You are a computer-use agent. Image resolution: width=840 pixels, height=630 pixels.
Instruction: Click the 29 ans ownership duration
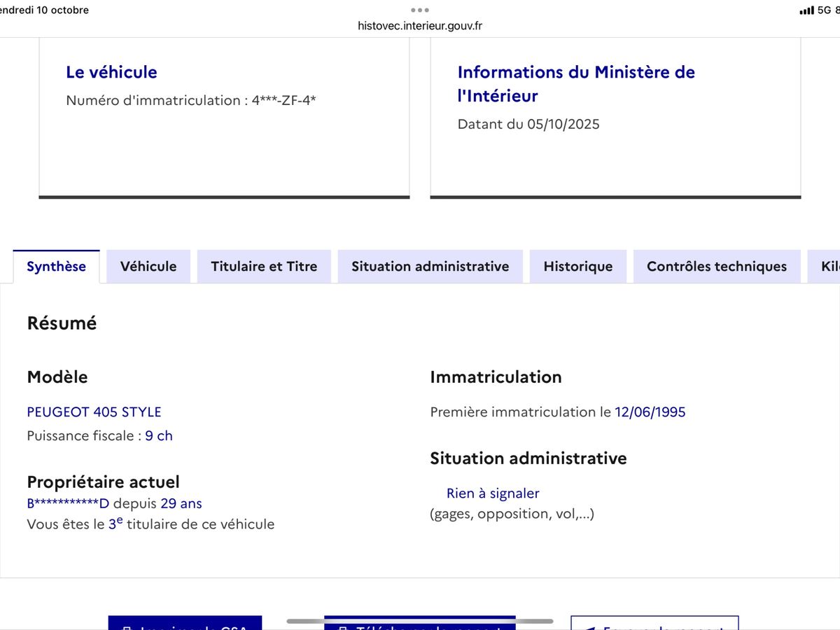click(181, 503)
